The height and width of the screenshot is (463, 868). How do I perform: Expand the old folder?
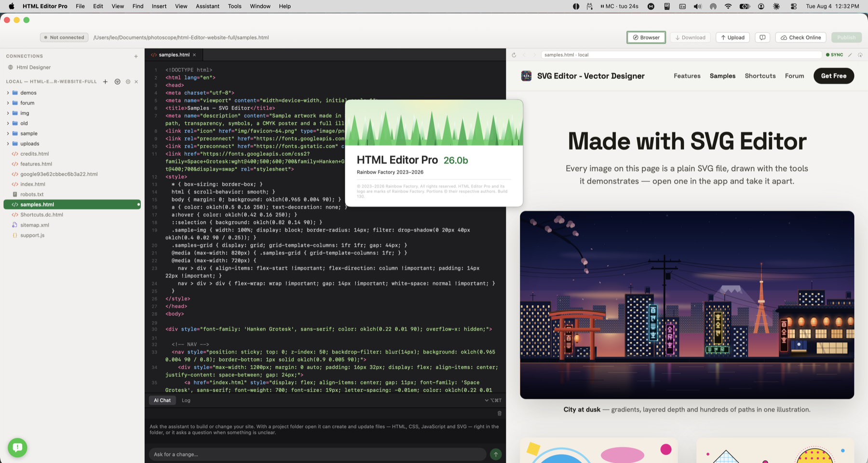[8, 123]
